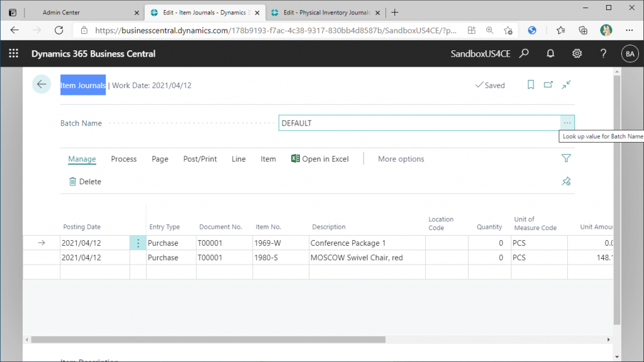Viewport: 644px width, 362px height.
Task: Open a new browser tab
Action: [x=395, y=13]
